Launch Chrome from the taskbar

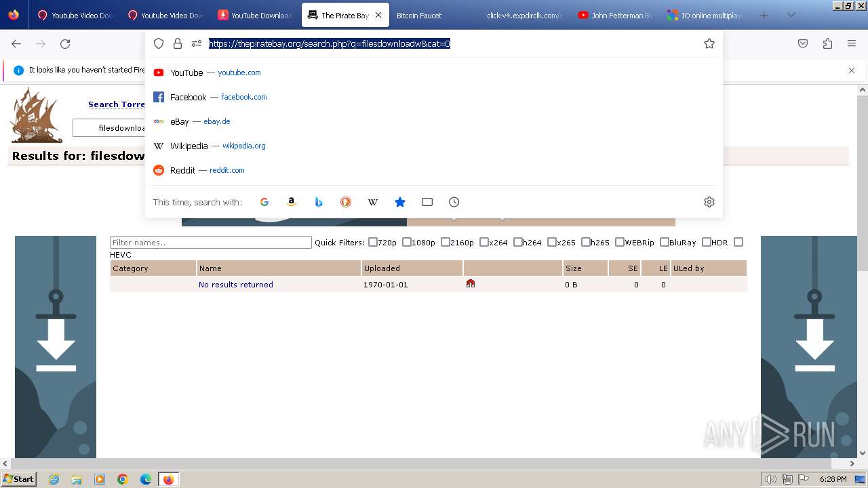(x=123, y=479)
